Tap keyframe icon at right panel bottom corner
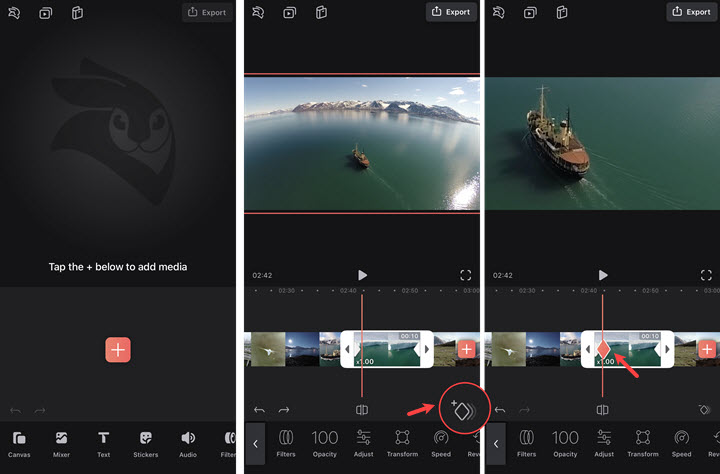Viewport: 720px width, 474px height. tap(704, 409)
